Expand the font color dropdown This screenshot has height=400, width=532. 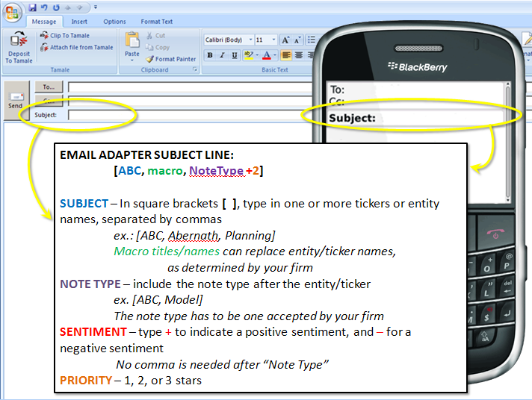coord(275,55)
